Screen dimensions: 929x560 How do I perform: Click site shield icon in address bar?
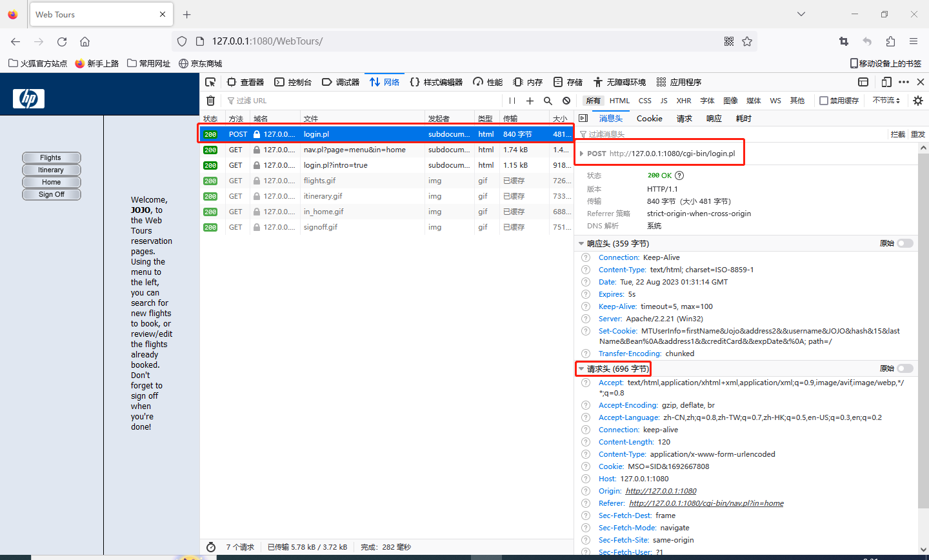(182, 41)
